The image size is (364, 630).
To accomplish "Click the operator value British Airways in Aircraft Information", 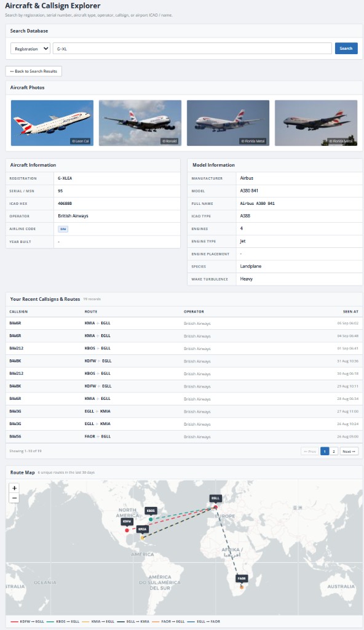I will [x=73, y=216].
